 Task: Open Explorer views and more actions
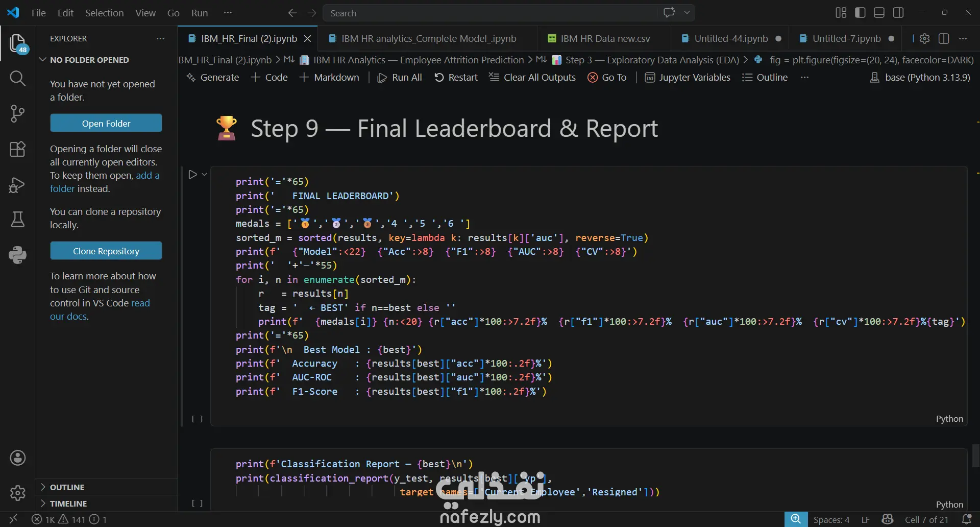click(160, 38)
